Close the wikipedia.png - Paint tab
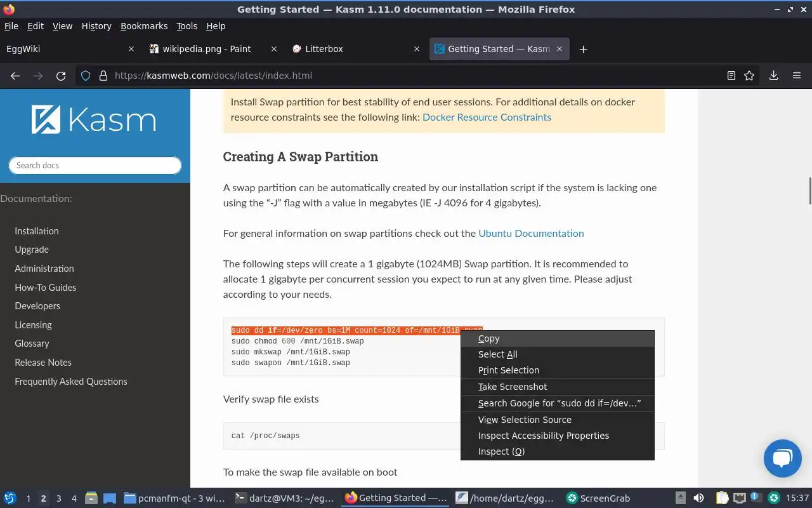This screenshot has width=812, height=508. tap(274, 49)
